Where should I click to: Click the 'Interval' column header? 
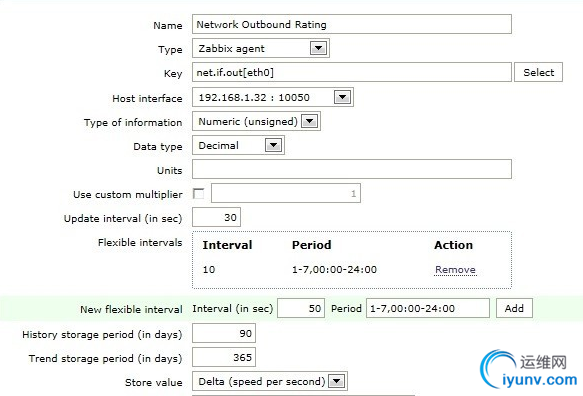tap(227, 245)
